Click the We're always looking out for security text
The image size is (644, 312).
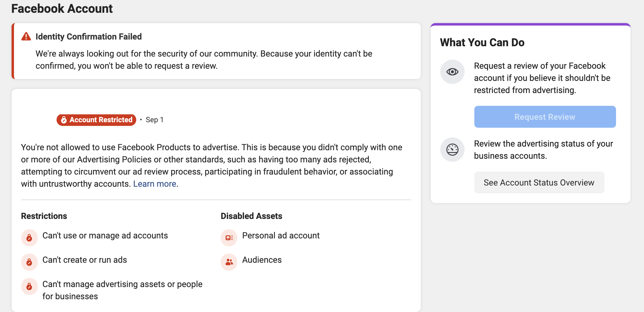pos(204,60)
